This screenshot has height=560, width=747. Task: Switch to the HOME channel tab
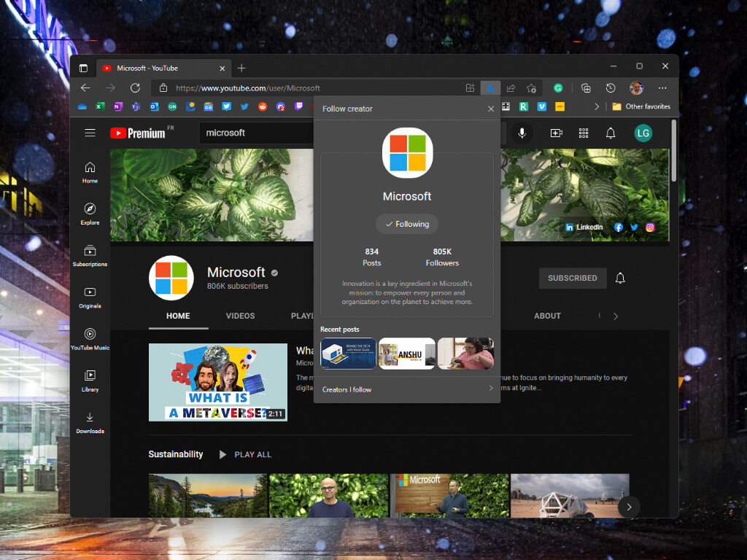178,316
